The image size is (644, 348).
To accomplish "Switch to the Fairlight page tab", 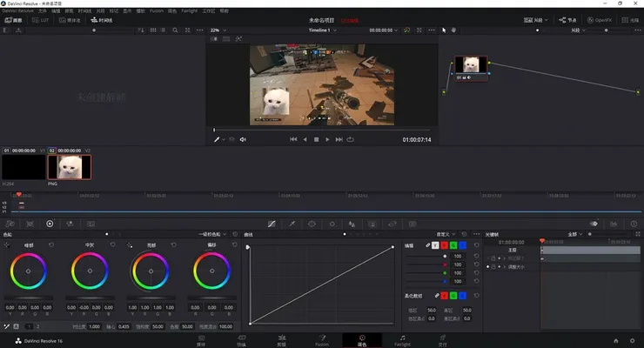I will click(402, 340).
